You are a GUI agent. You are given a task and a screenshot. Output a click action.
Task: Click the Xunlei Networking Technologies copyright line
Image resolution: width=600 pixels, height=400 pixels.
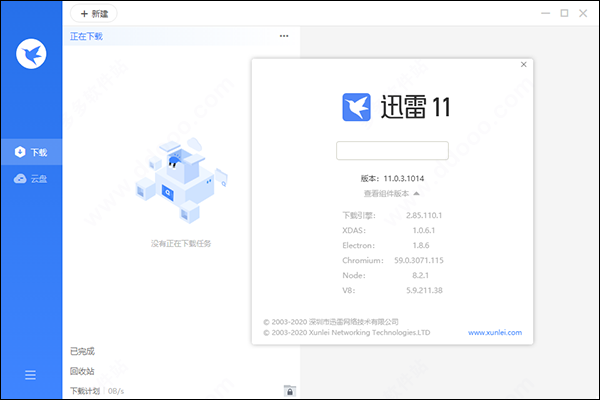coord(347,332)
